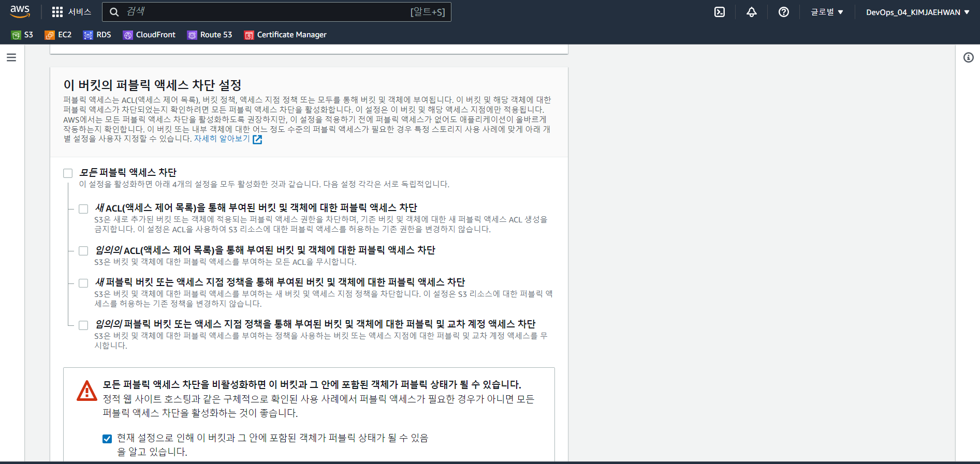Click the EC2 bookmark icon
The image size is (980, 464).
click(50, 35)
